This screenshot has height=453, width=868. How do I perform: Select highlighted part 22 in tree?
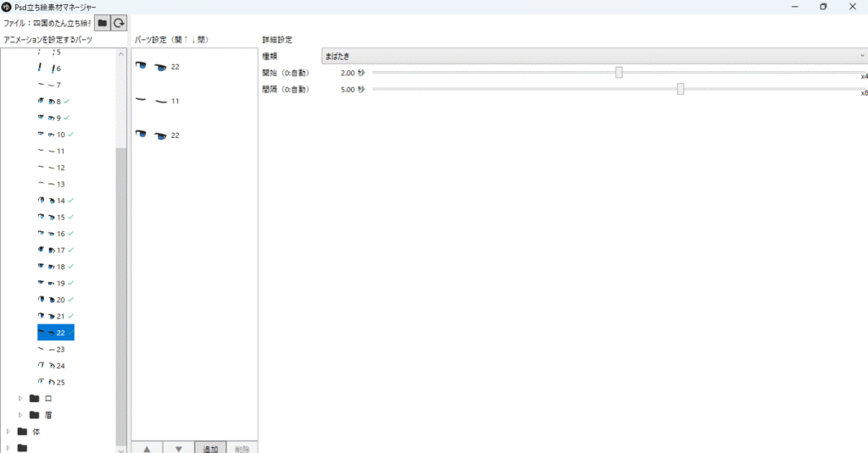pyautogui.click(x=55, y=333)
